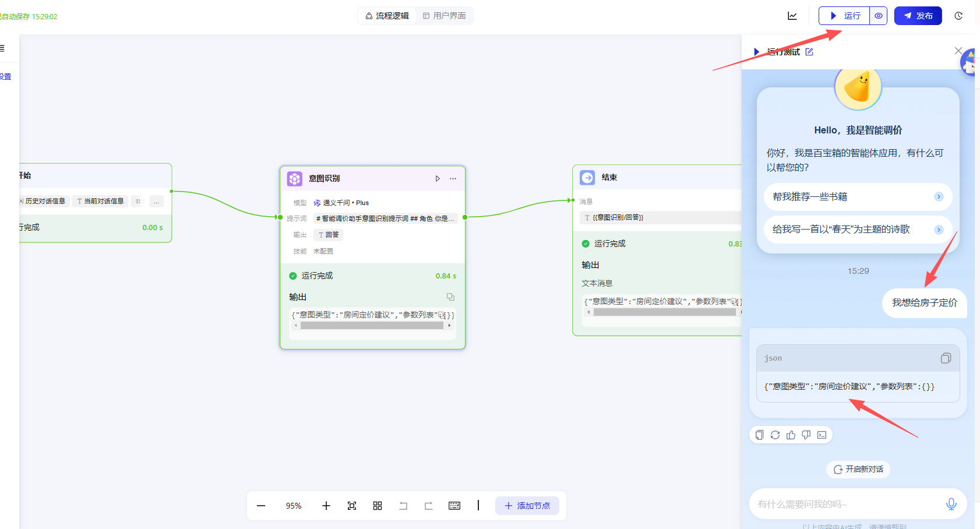Expand the 春天 poem suggestion arrow
This screenshot has height=529, width=980.
pos(939,230)
